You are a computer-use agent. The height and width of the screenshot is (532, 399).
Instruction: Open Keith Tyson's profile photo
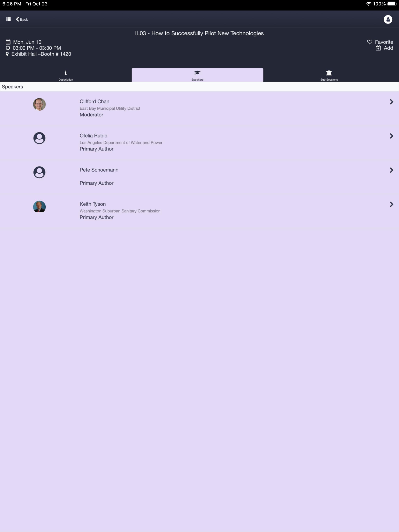(39, 207)
